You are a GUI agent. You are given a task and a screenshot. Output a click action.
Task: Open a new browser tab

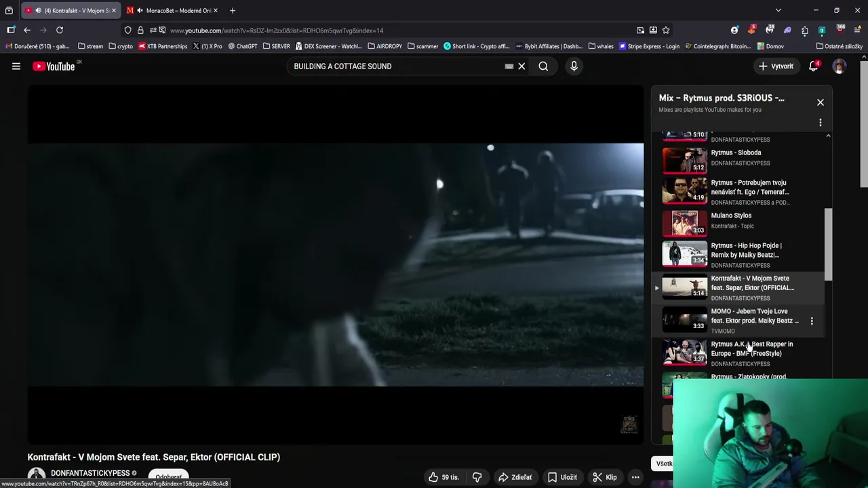(x=233, y=10)
